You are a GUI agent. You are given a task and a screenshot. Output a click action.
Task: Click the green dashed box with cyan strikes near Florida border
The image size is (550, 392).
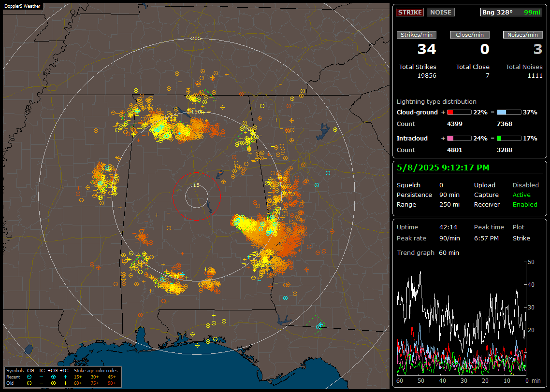point(315,324)
